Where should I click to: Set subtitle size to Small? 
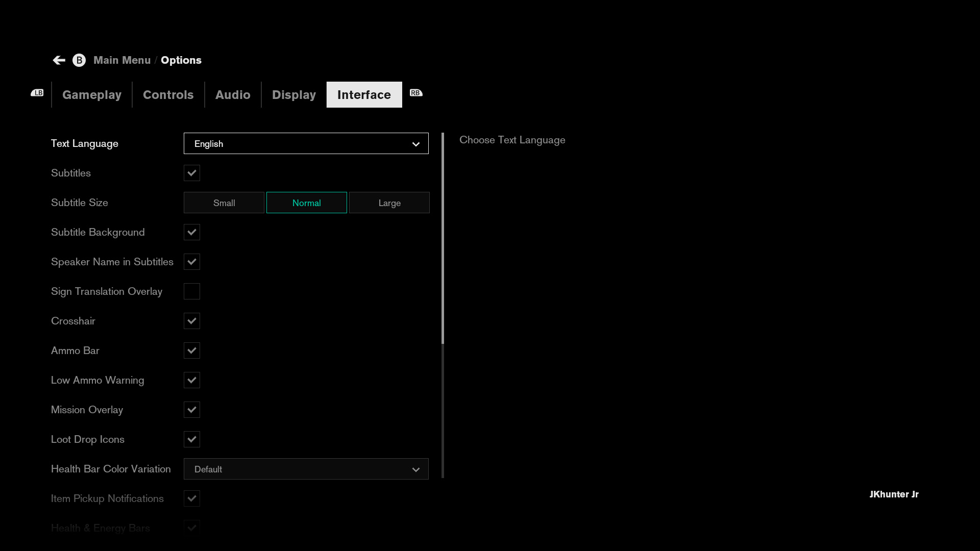click(224, 203)
